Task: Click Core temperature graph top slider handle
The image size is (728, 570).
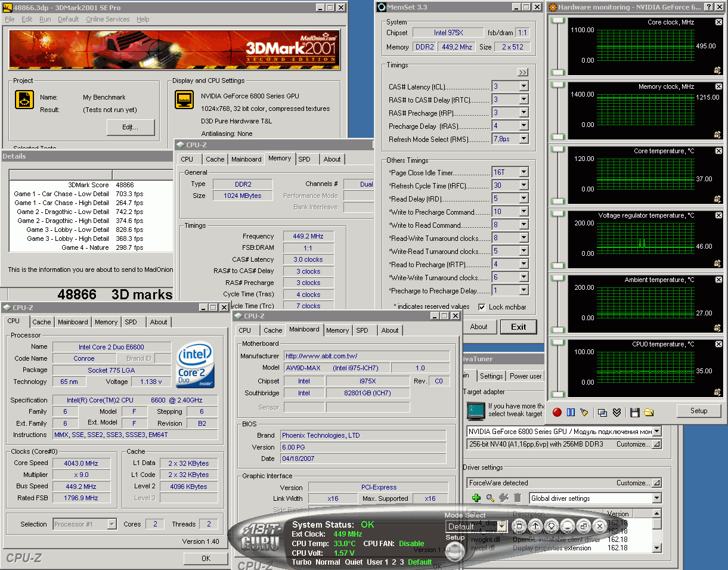Action: pyautogui.click(x=558, y=150)
